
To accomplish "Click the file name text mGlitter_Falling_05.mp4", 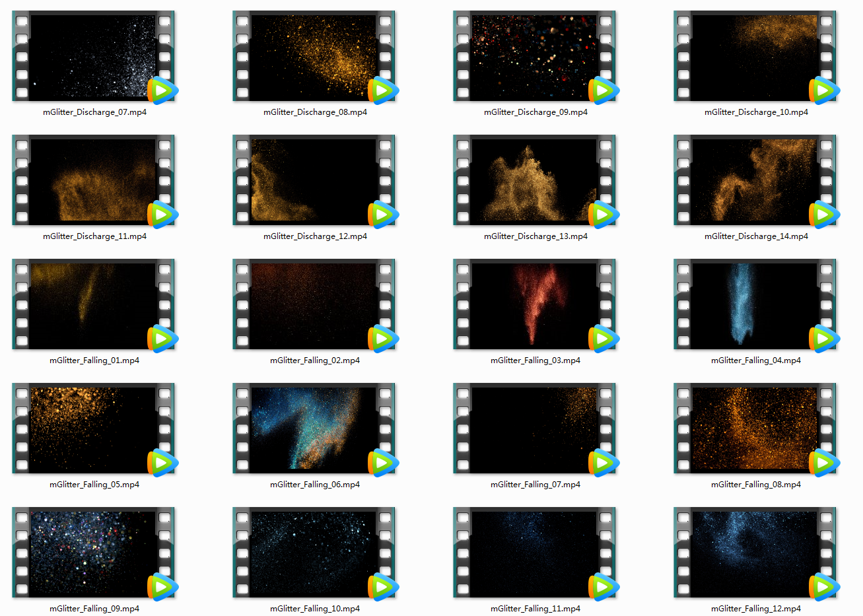I will 94,485.
